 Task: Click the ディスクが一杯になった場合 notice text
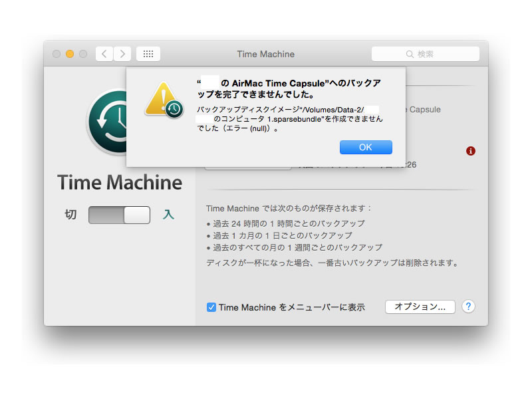coord(332,263)
